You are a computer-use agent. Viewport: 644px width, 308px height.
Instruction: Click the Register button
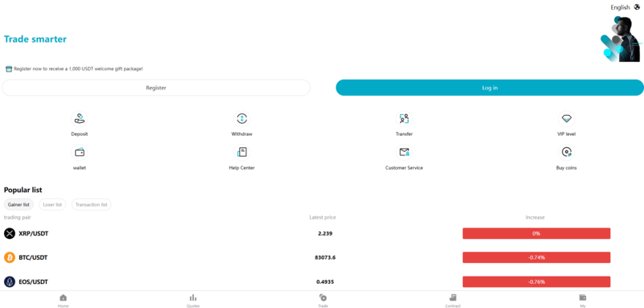pyautogui.click(x=156, y=88)
